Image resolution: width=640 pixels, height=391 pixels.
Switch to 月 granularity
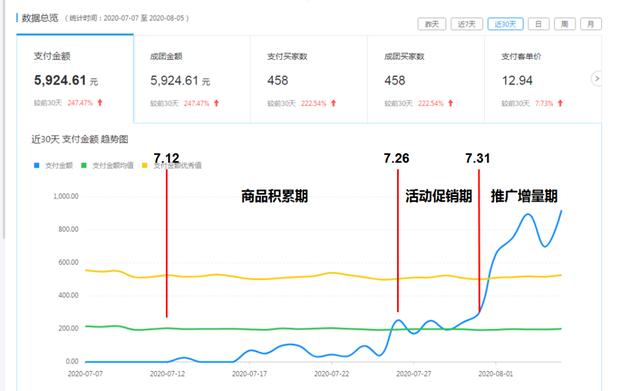click(x=591, y=24)
